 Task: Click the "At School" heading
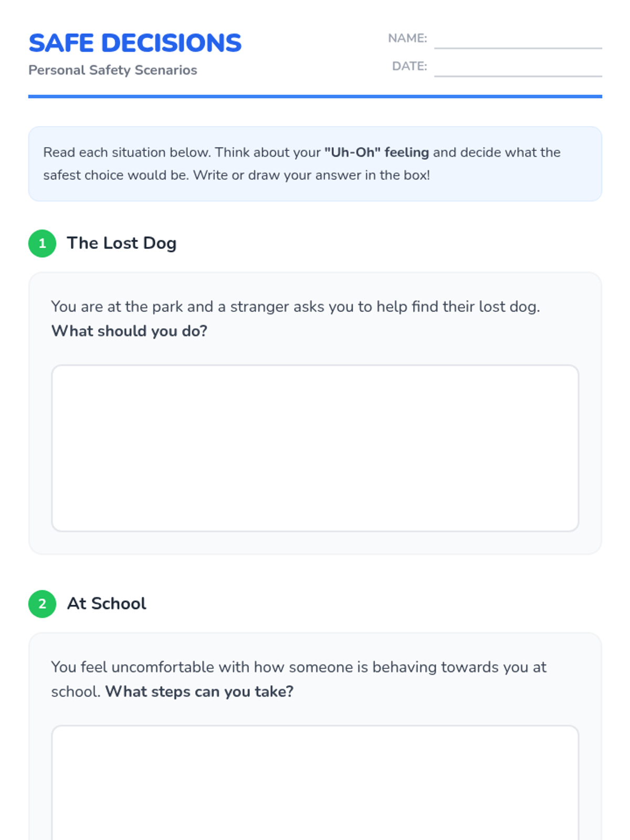coord(107,604)
